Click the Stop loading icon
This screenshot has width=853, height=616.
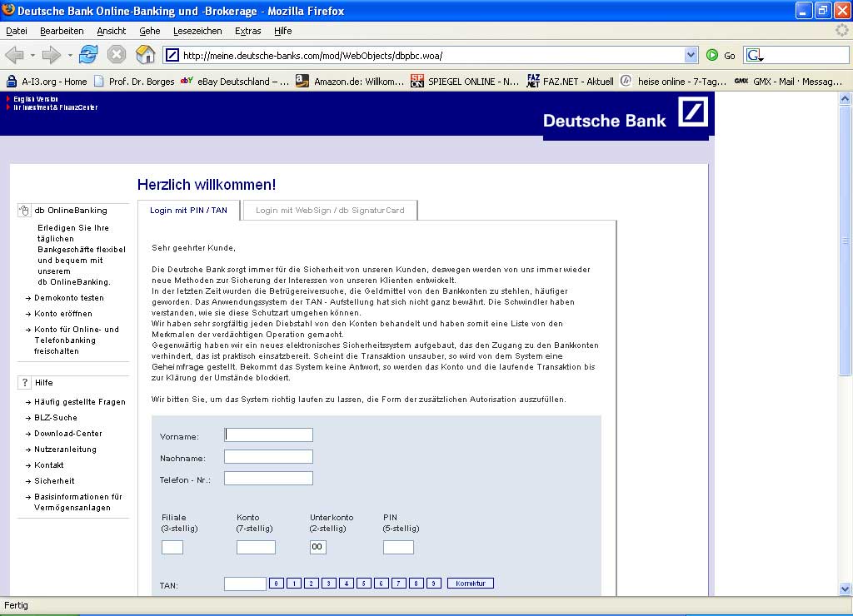pos(117,55)
